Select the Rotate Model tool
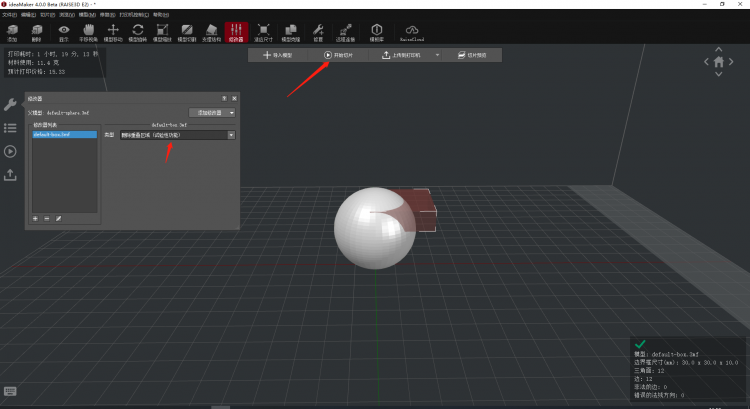 click(x=138, y=33)
